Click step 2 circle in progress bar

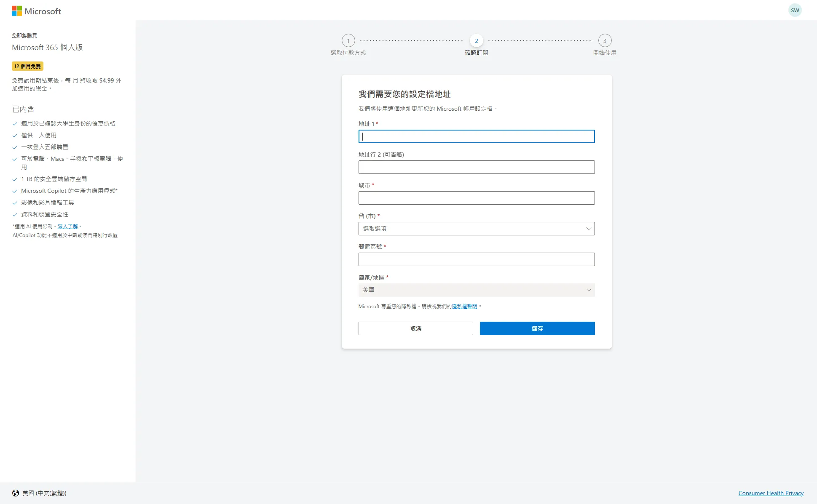(x=476, y=41)
